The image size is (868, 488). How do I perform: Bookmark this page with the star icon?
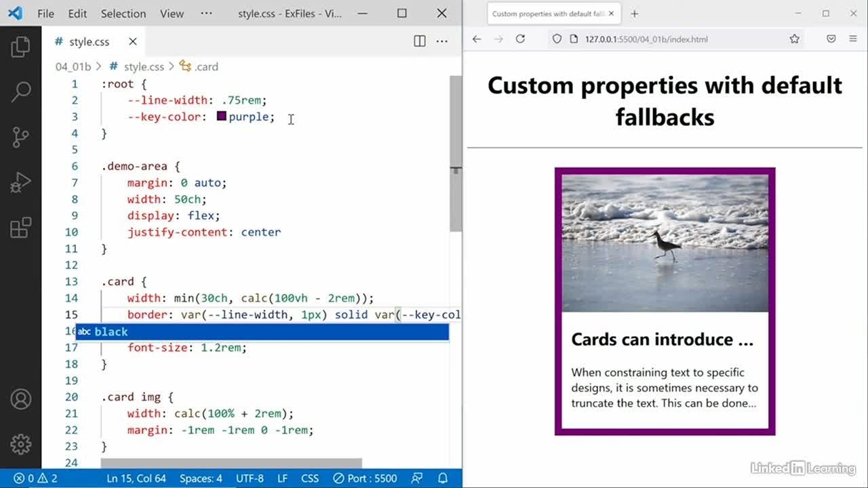[x=794, y=39]
